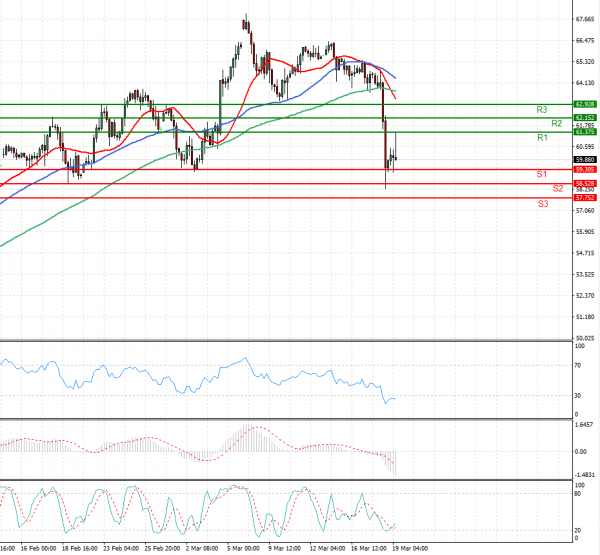Viewport: 600px width, 555px height.
Task: Click the 53.525 price axis value
Action: [585, 274]
